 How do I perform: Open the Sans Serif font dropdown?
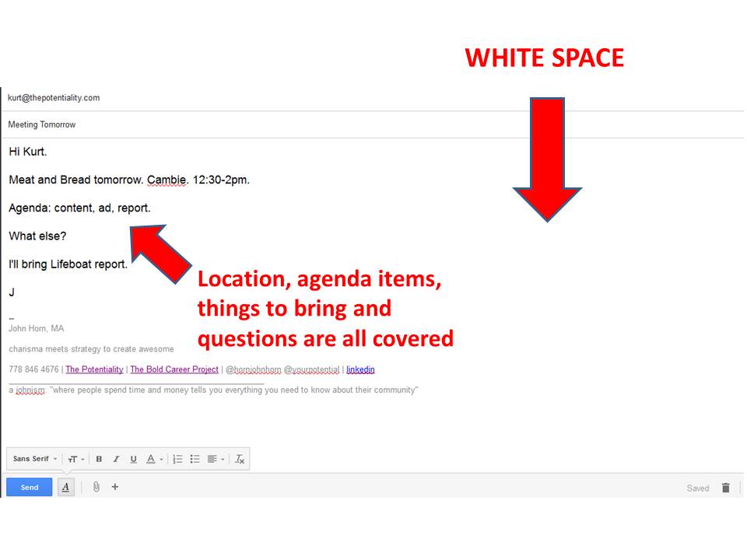[x=35, y=459]
